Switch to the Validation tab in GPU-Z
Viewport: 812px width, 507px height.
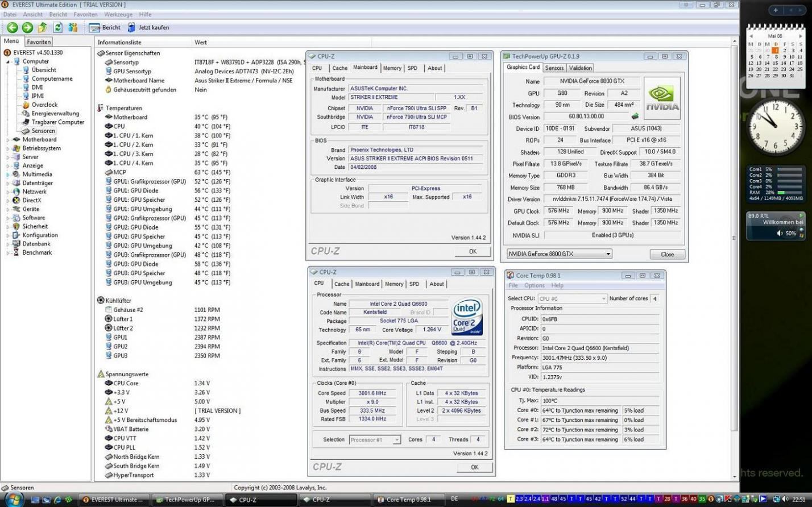click(581, 68)
